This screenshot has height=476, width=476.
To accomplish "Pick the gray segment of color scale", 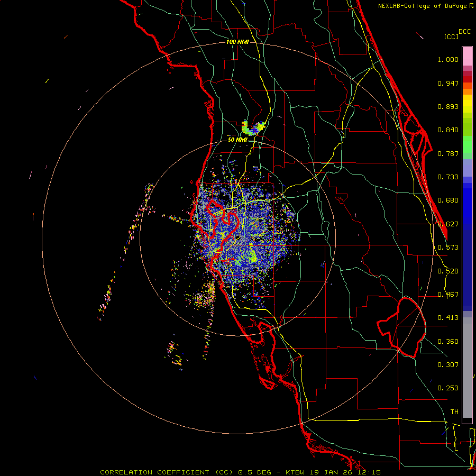I will (x=467, y=368).
